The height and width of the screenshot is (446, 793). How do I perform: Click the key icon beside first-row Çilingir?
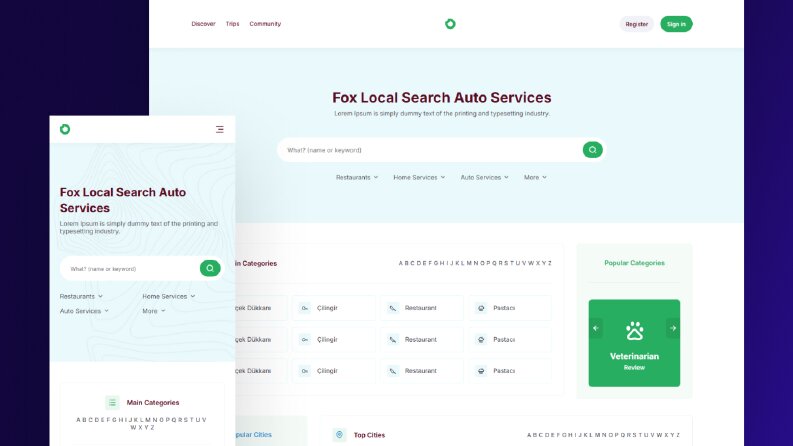(x=304, y=308)
